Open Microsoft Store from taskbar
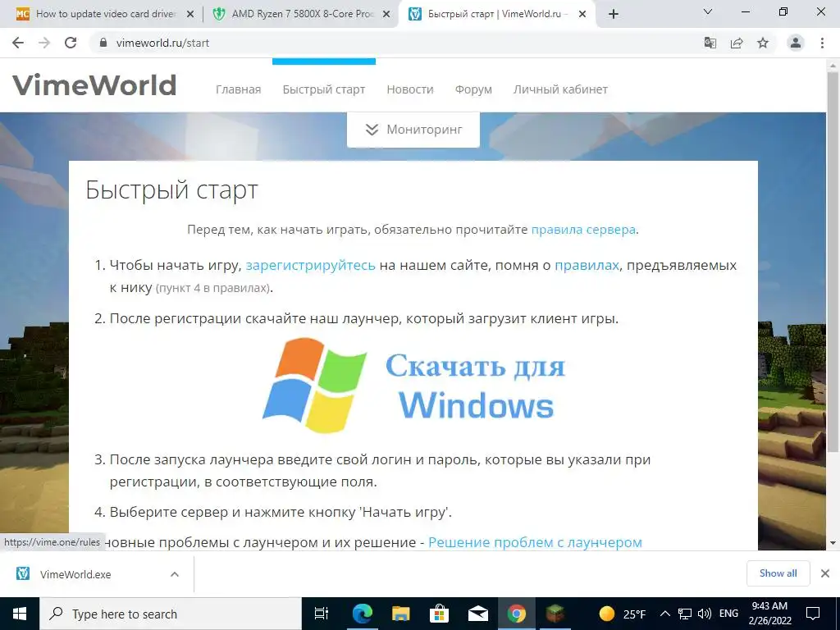This screenshot has width=840, height=630. [440, 614]
